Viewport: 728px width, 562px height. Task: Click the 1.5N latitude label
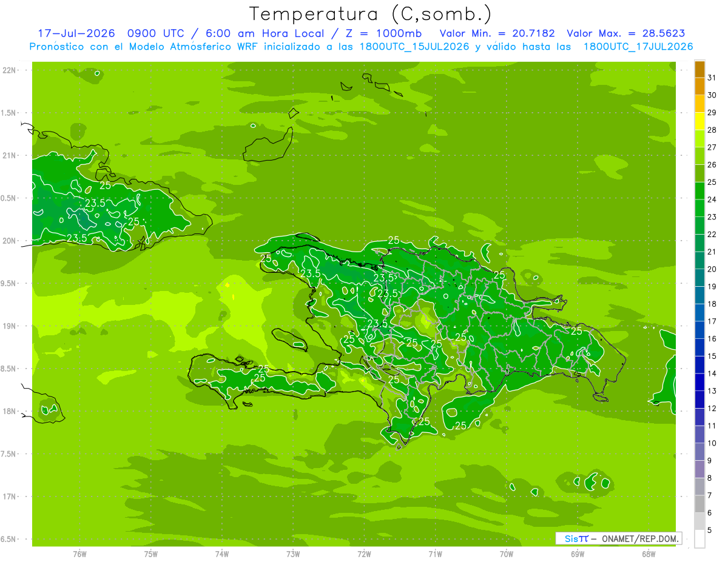point(9,113)
